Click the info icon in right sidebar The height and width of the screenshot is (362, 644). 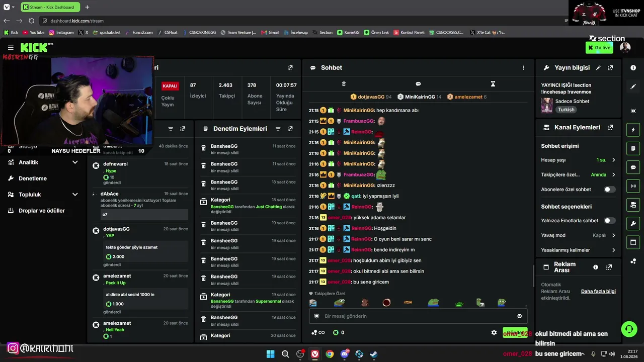pyautogui.click(x=633, y=68)
